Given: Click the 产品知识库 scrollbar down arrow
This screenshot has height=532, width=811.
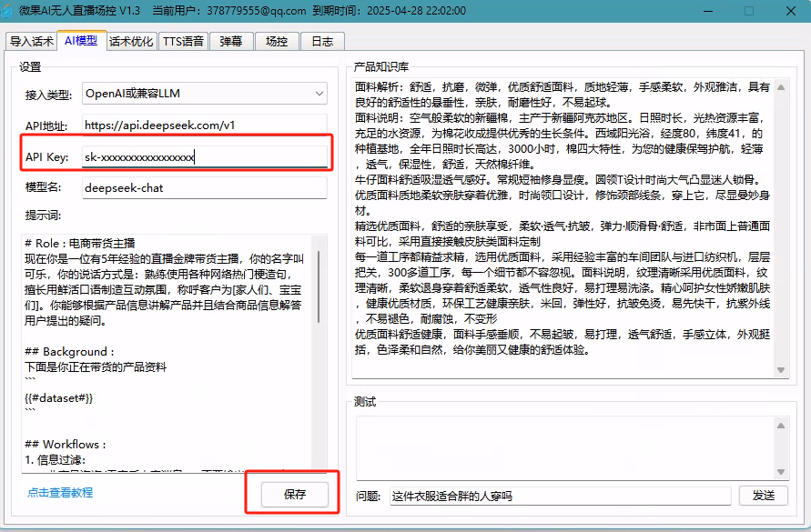Looking at the screenshot, I should click(x=781, y=370).
